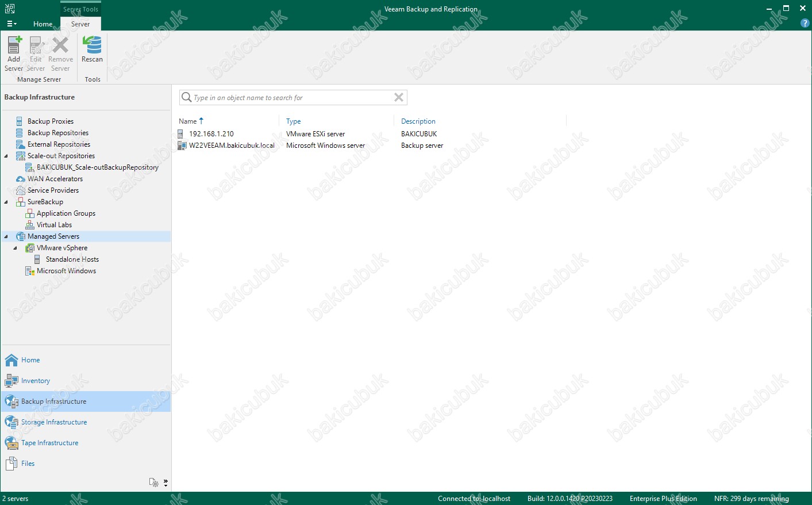812x505 pixels.
Task: Click the WAN Accelerators cloud icon
Action: pos(21,179)
